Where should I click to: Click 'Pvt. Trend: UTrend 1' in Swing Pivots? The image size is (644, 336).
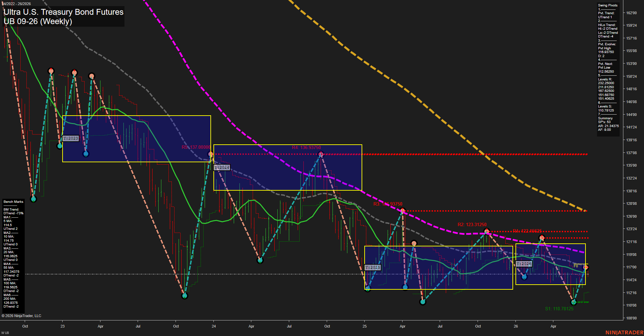[606, 15]
